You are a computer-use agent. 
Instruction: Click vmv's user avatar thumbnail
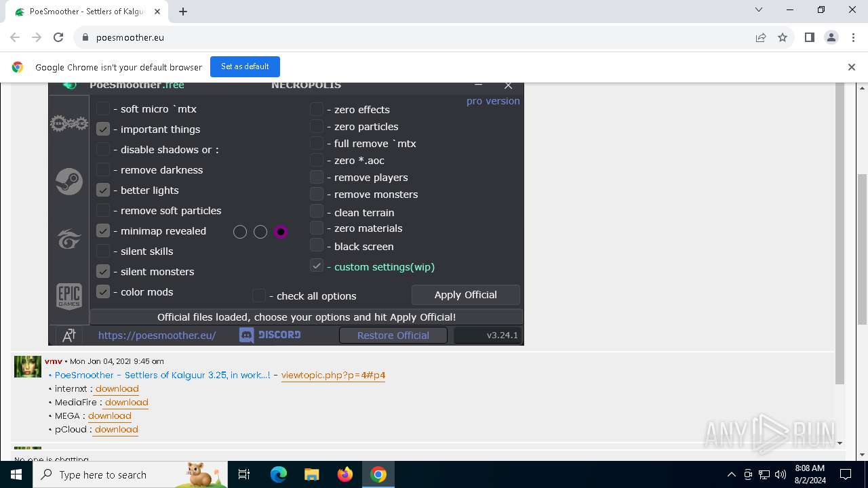click(28, 367)
